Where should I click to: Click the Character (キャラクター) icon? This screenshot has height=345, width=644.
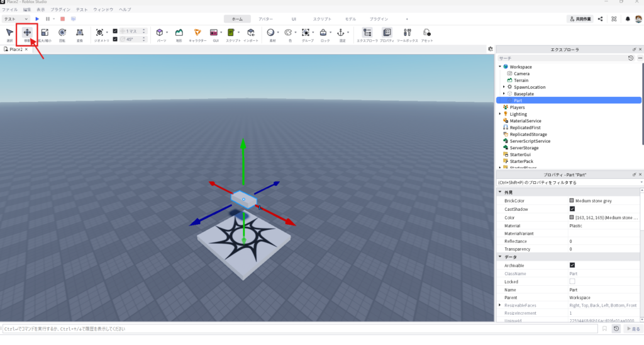[197, 33]
